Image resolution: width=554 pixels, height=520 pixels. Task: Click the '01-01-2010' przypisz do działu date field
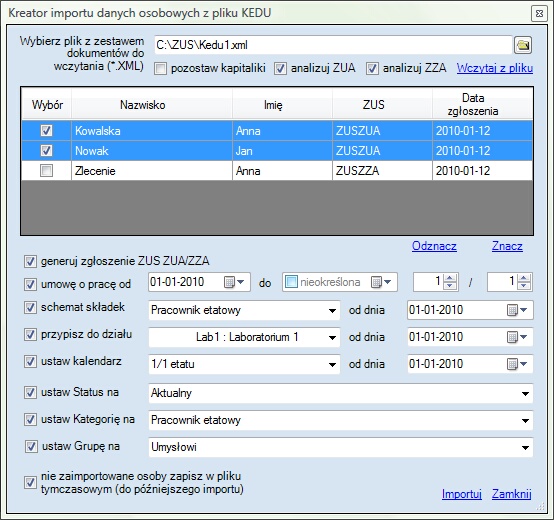tap(470, 337)
